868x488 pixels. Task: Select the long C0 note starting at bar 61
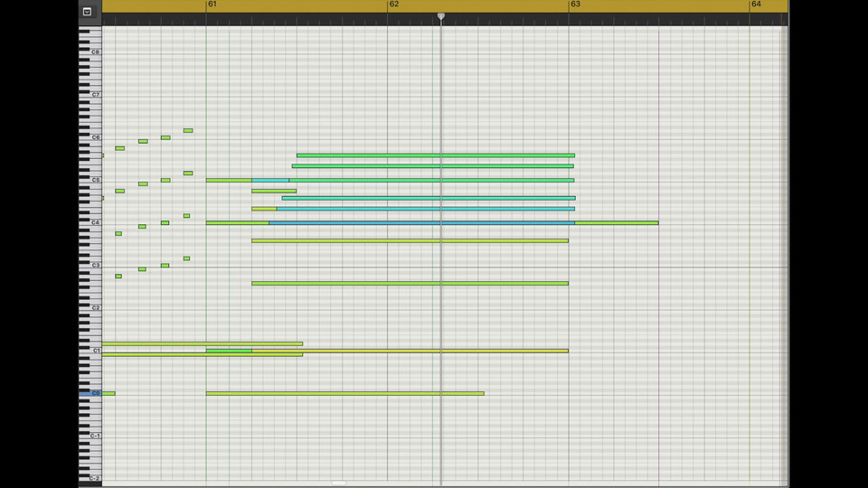tap(344, 393)
